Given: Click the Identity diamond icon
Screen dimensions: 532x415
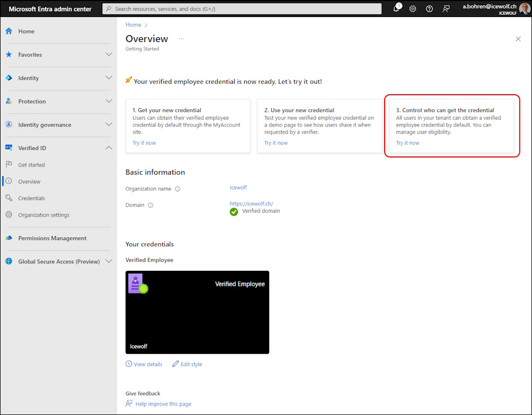Looking at the screenshot, I should (9, 78).
